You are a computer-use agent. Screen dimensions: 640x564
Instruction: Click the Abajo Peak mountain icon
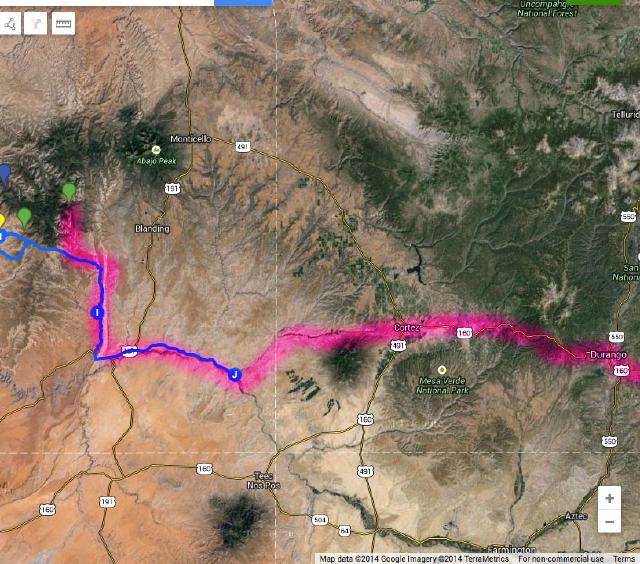156,150
